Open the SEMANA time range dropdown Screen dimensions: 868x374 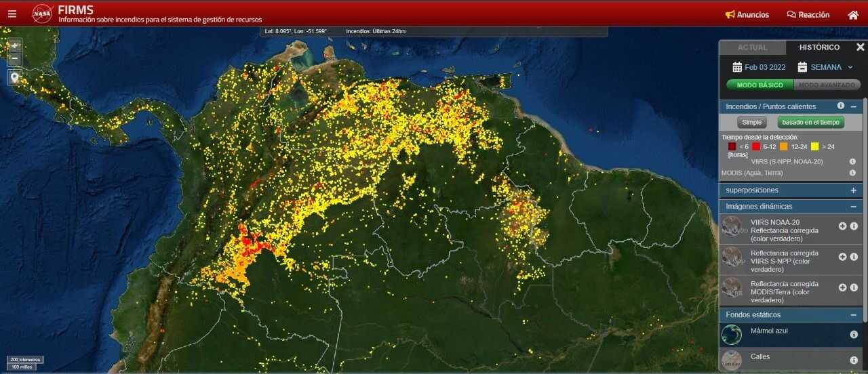[x=825, y=67]
